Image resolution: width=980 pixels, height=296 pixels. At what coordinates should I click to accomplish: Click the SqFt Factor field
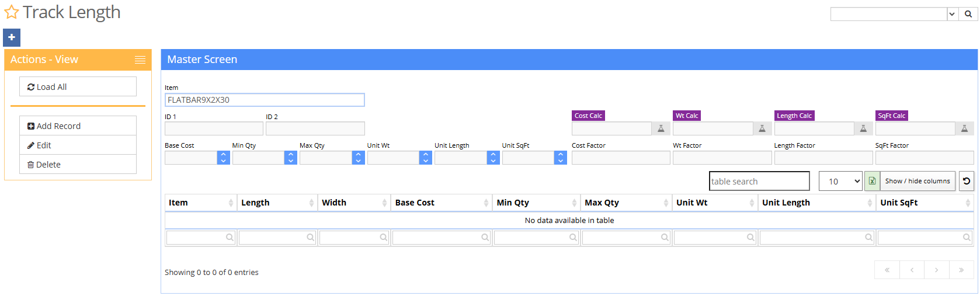click(925, 158)
